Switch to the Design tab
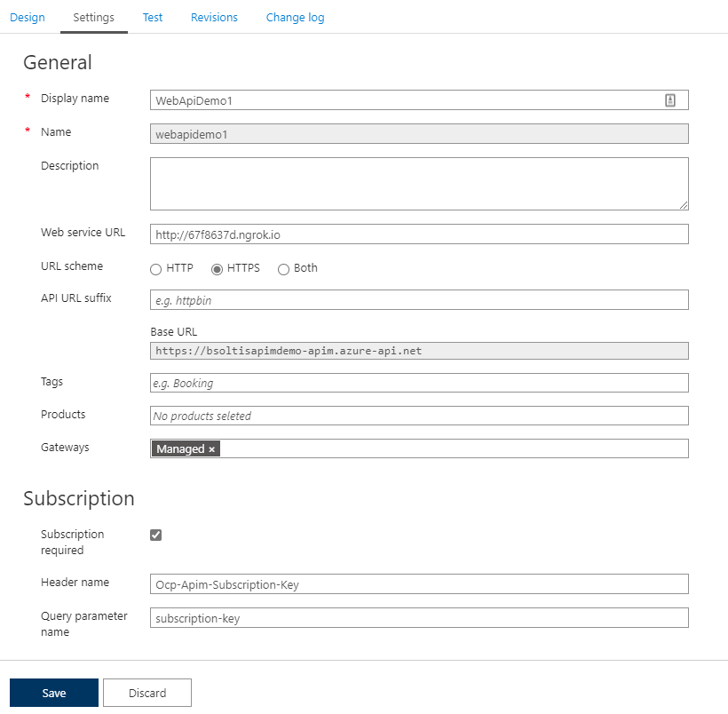Image resolution: width=728 pixels, height=714 pixels. click(x=28, y=18)
